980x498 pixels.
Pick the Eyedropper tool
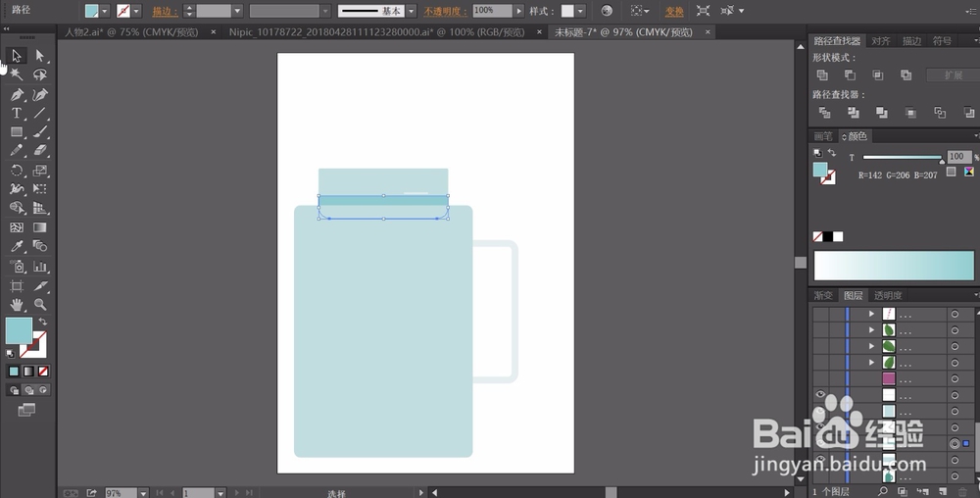(x=17, y=246)
